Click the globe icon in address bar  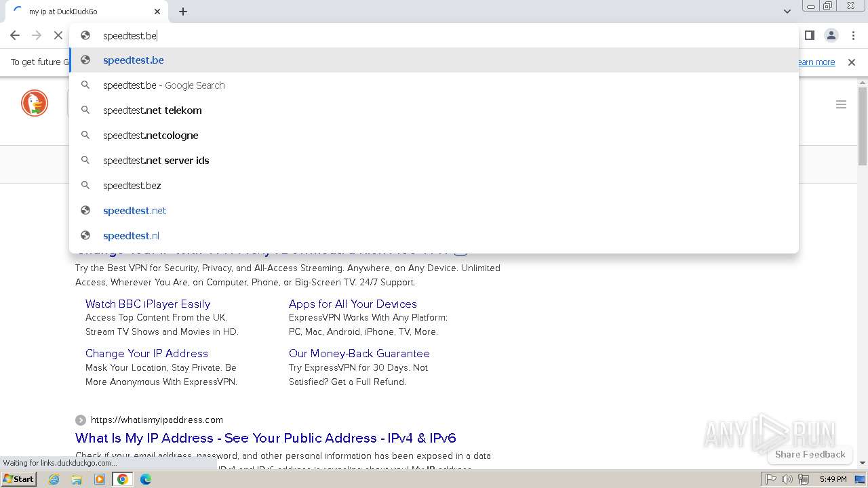(85, 35)
